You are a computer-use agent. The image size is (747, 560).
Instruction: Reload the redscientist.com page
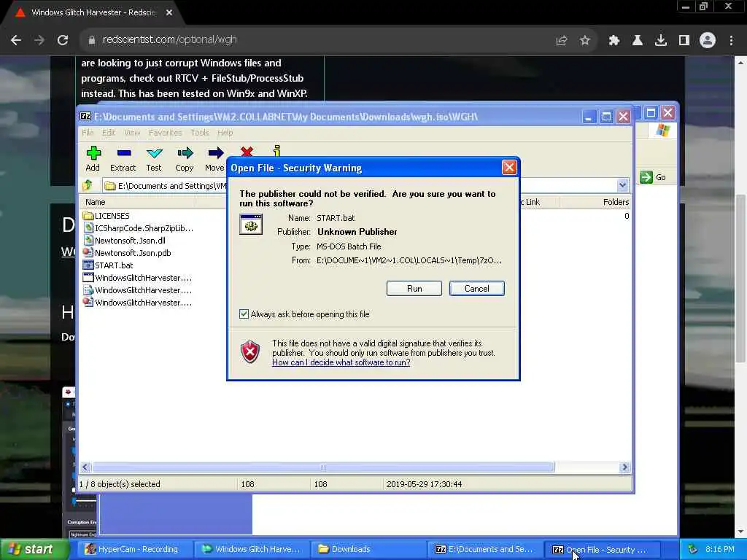[x=63, y=40]
